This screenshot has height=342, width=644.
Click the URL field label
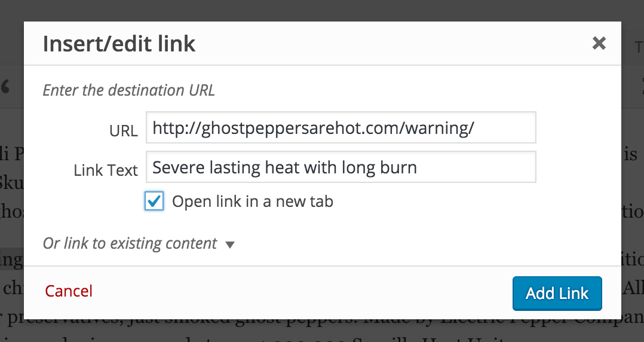(123, 131)
